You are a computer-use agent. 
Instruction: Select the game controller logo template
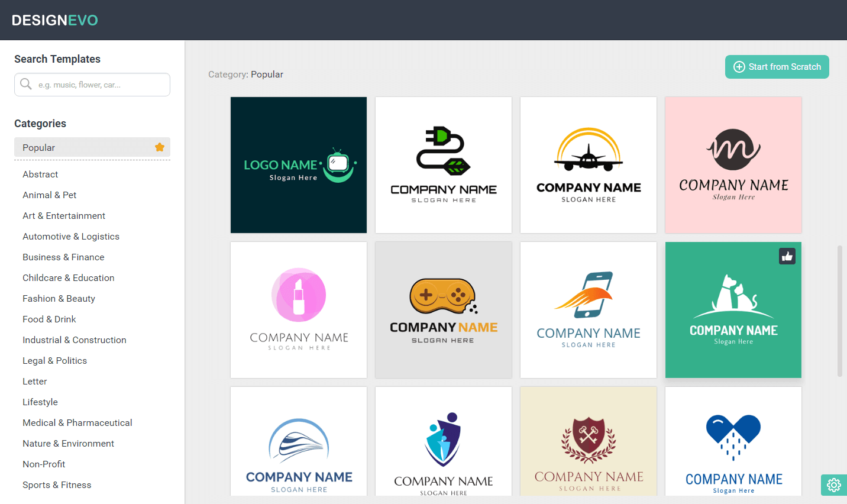click(443, 309)
